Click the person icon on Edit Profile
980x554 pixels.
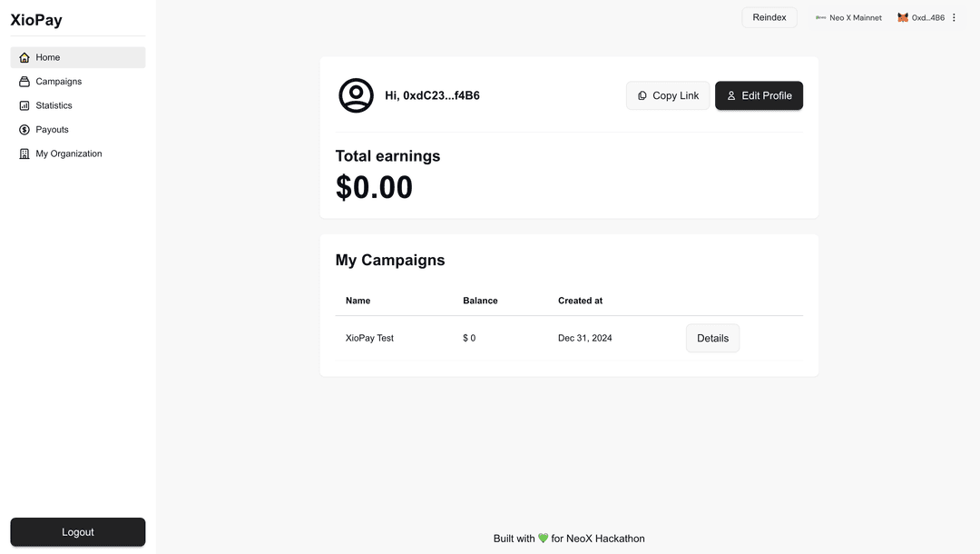(731, 95)
